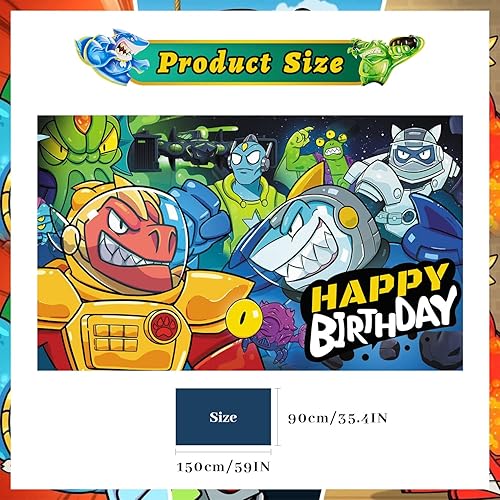Click the white BIRTHDAY text
Viewport: 500px width, 500px height.
pyautogui.click(x=383, y=323)
